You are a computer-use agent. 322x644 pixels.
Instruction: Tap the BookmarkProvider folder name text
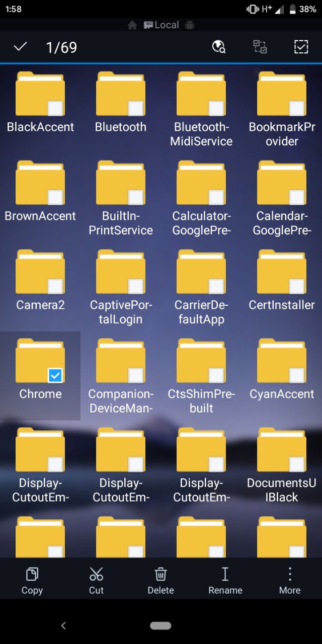pos(282,134)
